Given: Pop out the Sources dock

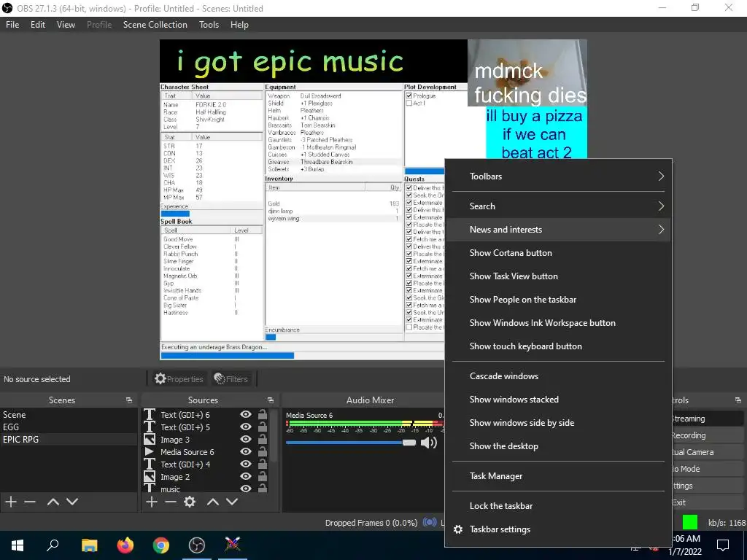Looking at the screenshot, I should 271,400.
